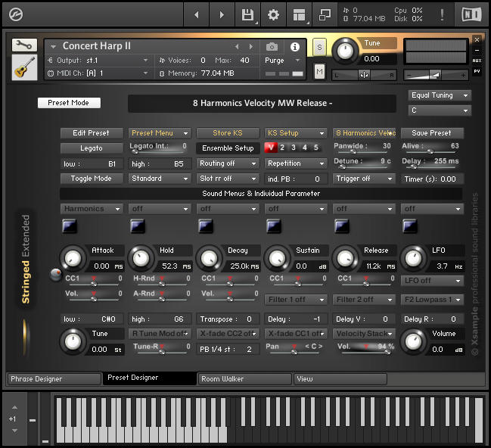Select ensemble voice 4

click(x=305, y=148)
